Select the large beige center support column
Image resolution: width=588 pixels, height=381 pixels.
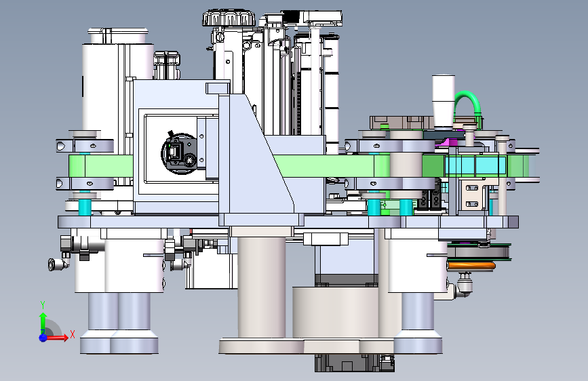[261, 286]
